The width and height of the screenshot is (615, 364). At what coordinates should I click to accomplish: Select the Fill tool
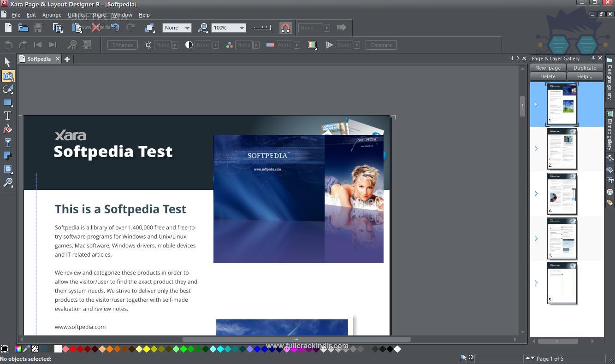8,129
